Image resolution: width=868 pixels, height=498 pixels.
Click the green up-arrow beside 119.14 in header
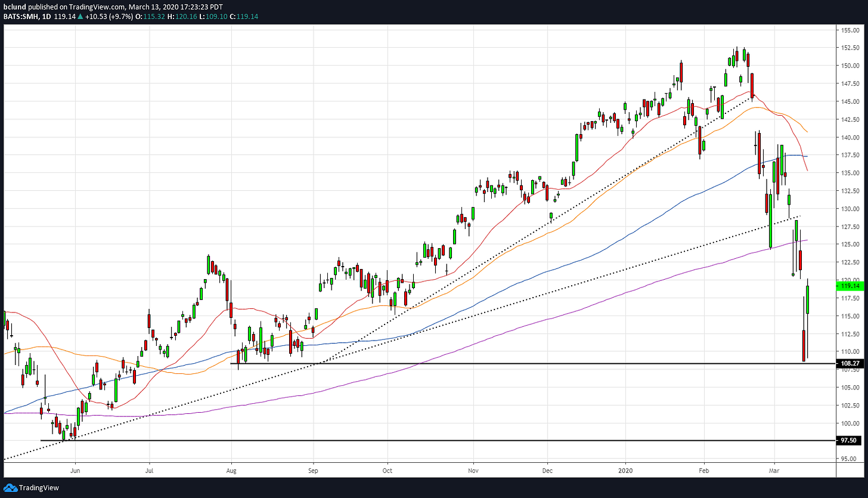80,18
